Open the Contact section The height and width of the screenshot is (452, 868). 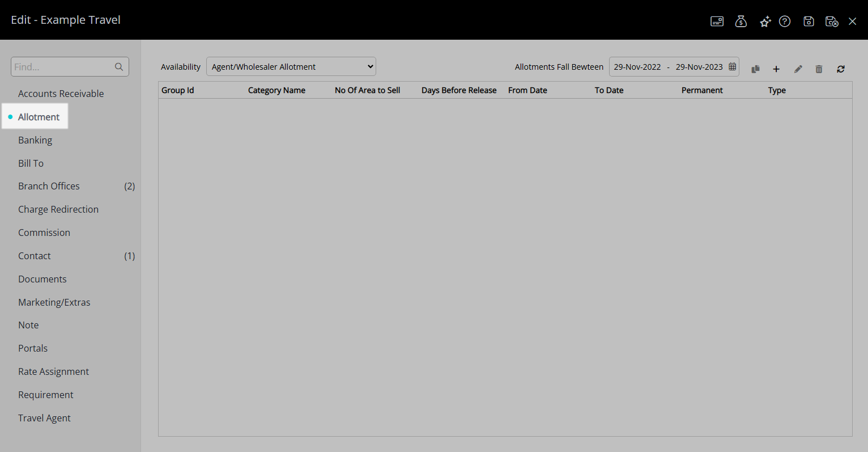point(35,256)
